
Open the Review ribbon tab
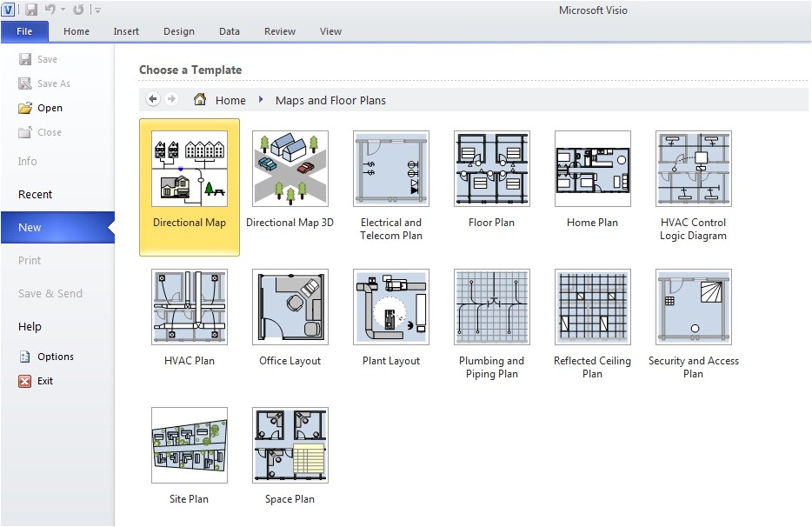pyautogui.click(x=279, y=30)
